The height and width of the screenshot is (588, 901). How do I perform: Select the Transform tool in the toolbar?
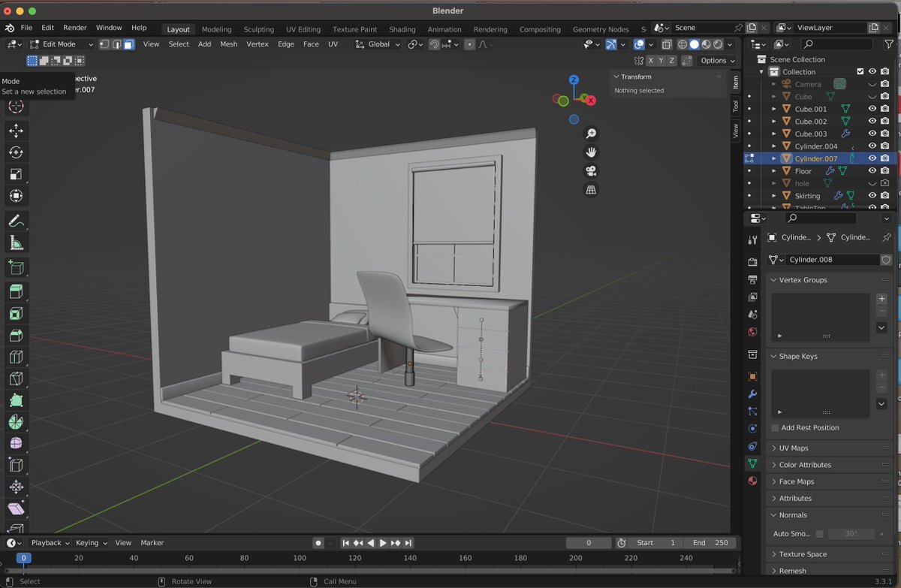pyautogui.click(x=16, y=196)
